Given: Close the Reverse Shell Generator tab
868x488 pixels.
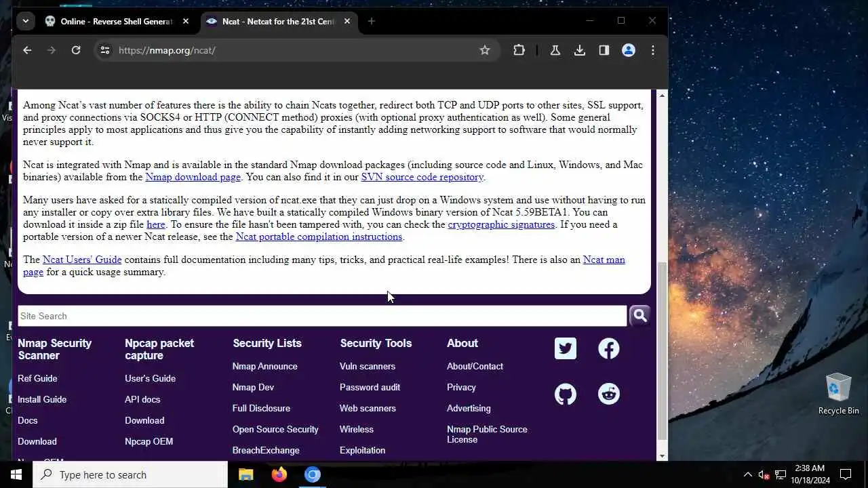Looking at the screenshot, I should [187, 21].
